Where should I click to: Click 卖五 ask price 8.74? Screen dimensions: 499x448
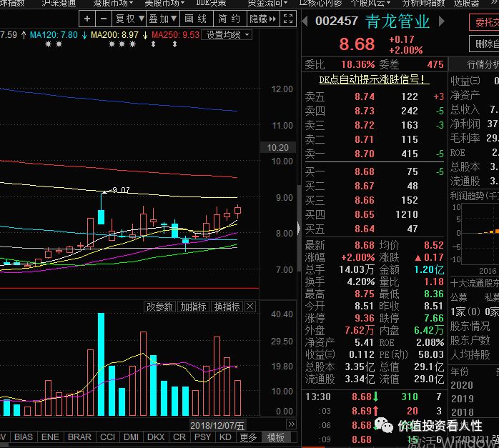coord(365,96)
